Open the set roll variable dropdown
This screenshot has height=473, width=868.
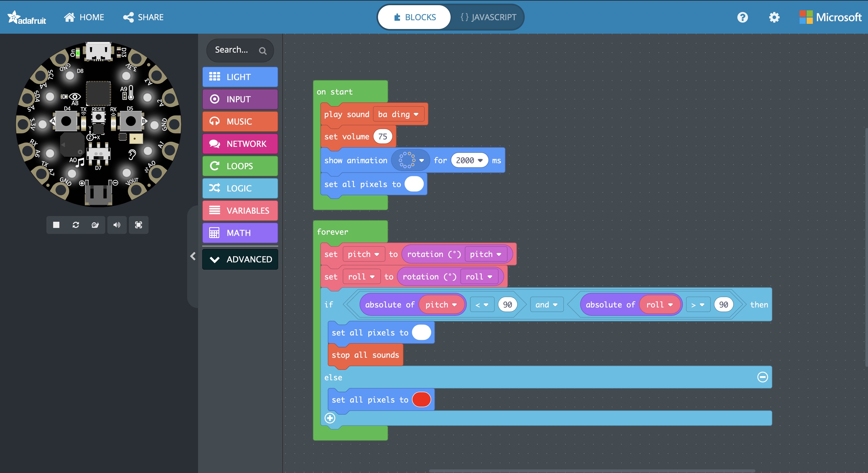pos(361,277)
